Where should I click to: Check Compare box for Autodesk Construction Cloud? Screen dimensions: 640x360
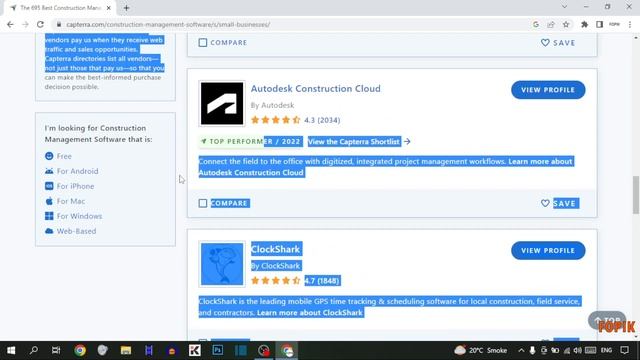coord(203,203)
